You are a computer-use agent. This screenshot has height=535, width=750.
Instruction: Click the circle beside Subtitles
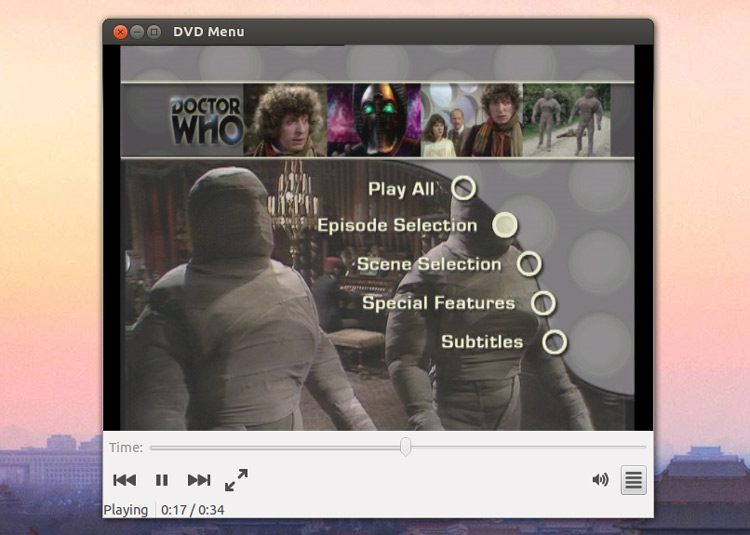[555, 342]
